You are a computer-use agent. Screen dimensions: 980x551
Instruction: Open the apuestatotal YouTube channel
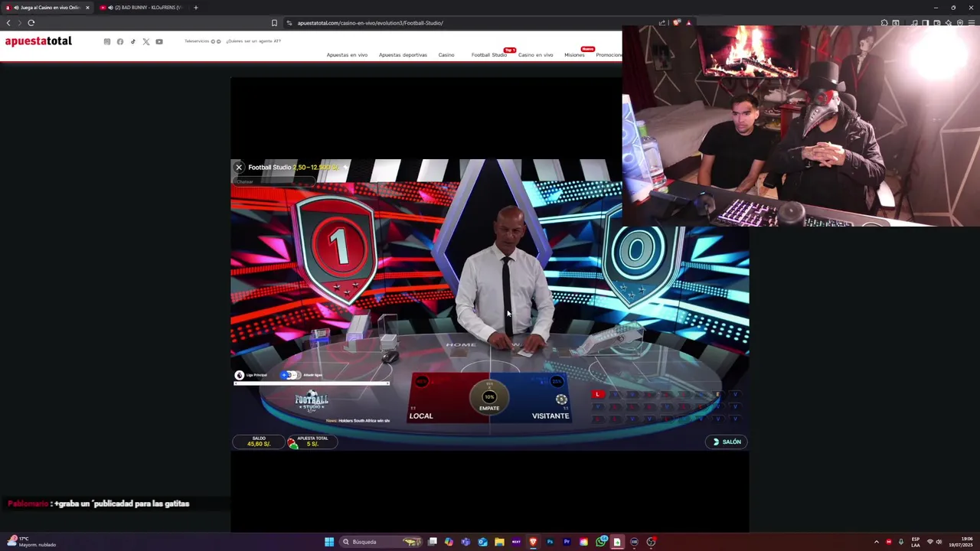pyautogui.click(x=159, y=41)
